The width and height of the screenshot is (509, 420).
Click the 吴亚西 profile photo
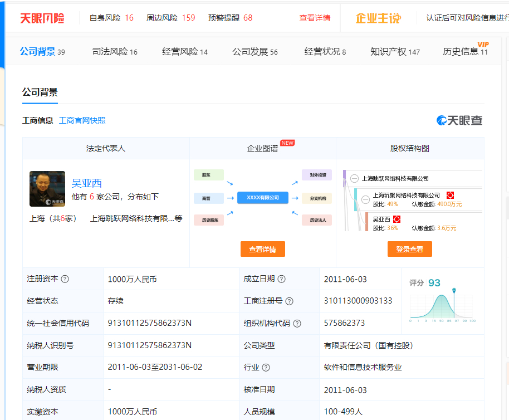47,189
